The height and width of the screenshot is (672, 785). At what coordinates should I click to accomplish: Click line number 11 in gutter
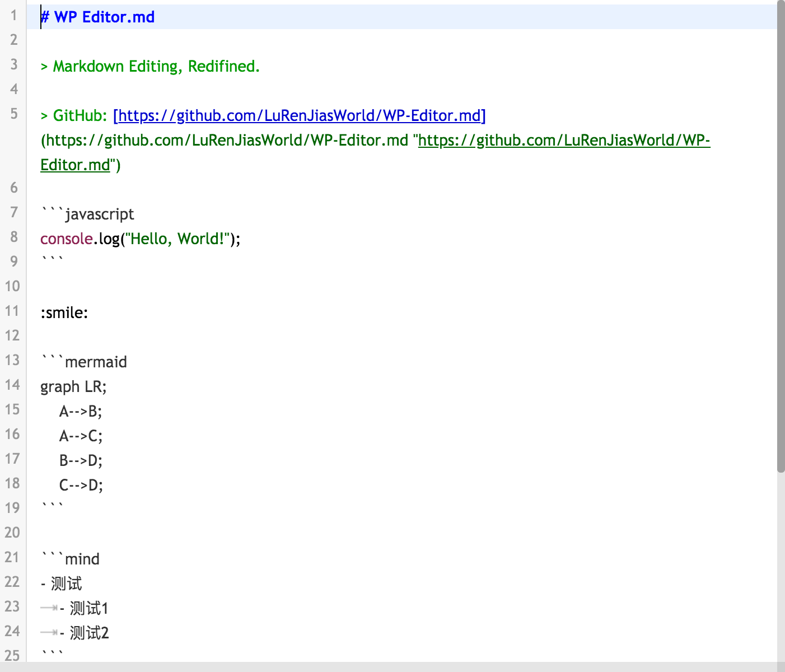12,311
